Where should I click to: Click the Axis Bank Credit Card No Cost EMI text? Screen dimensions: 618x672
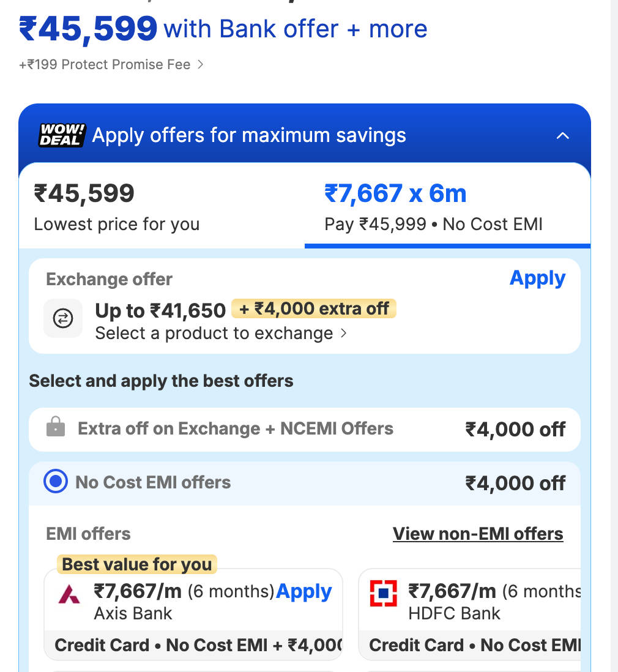(x=197, y=645)
